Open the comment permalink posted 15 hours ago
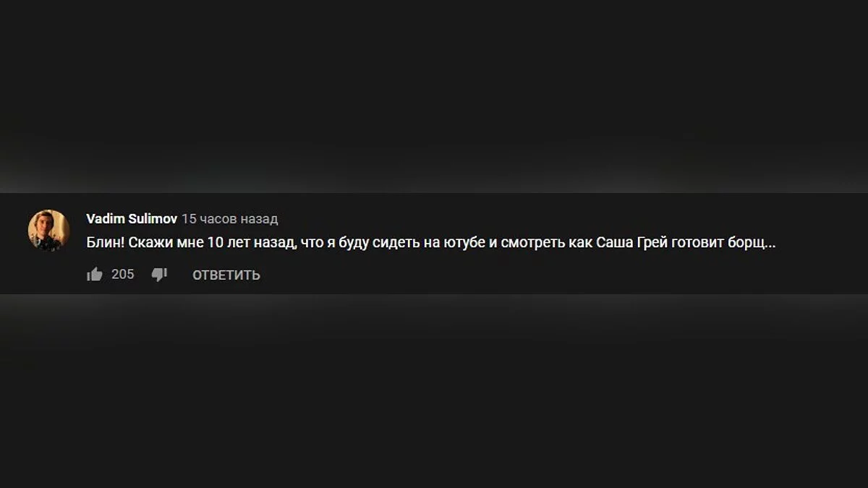This screenshot has width=868, height=488. [230, 218]
